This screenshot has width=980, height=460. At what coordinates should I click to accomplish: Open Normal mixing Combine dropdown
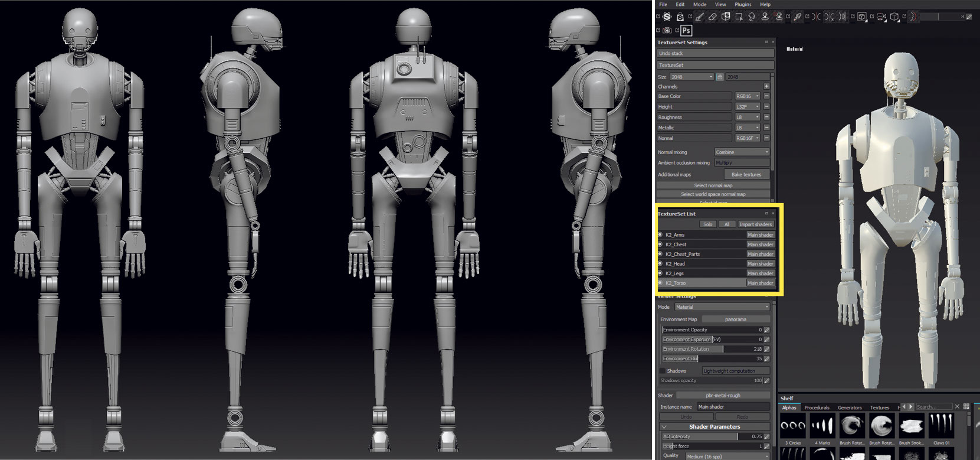point(742,152)
